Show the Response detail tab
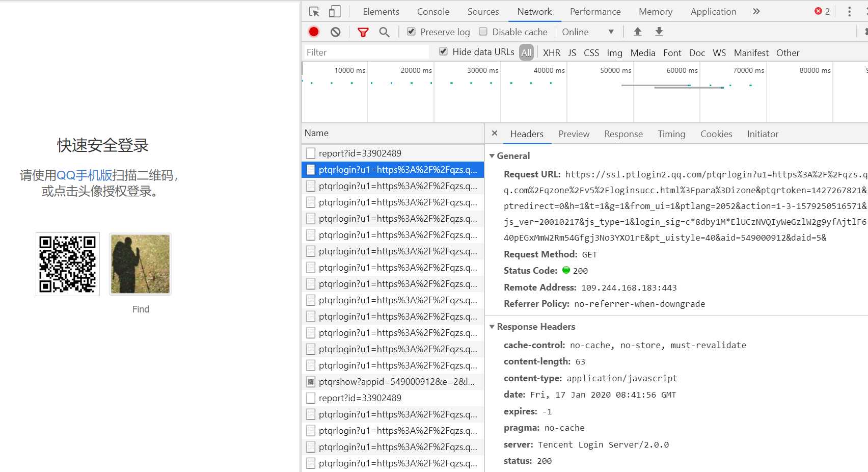The image size is (868, 472). tap(623, 134)
